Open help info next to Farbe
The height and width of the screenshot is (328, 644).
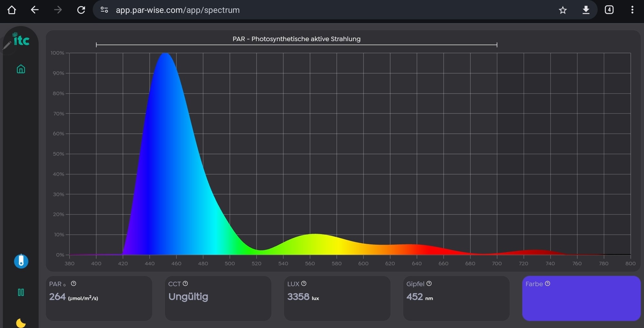(547, 284)
